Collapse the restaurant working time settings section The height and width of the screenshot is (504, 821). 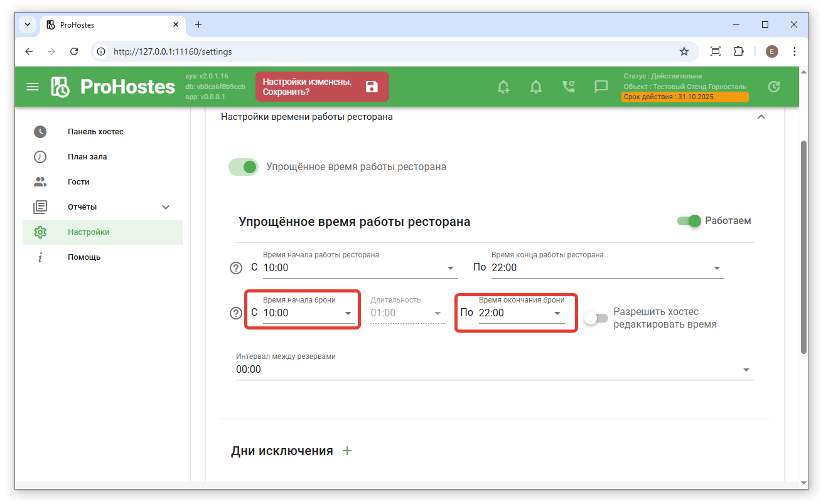pyautogui.click(x=761, y=117)
